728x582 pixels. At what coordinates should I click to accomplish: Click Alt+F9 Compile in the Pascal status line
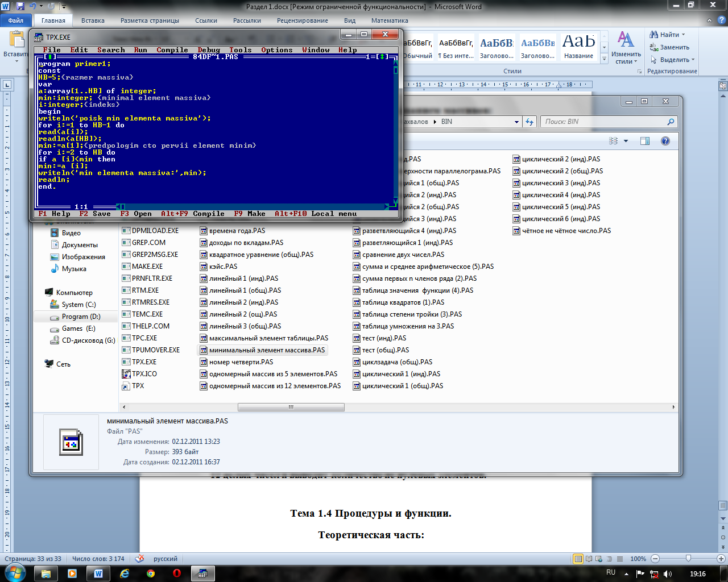coord(193,214)
